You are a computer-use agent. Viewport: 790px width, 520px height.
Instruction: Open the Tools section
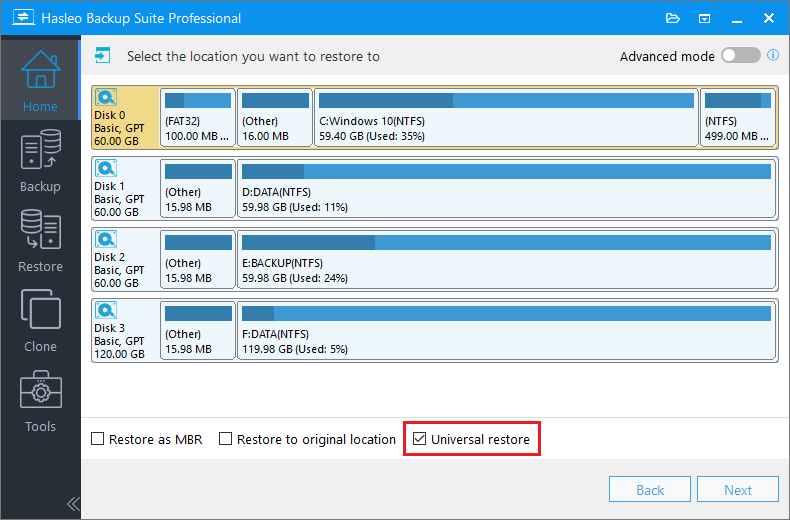coord(40,401)
